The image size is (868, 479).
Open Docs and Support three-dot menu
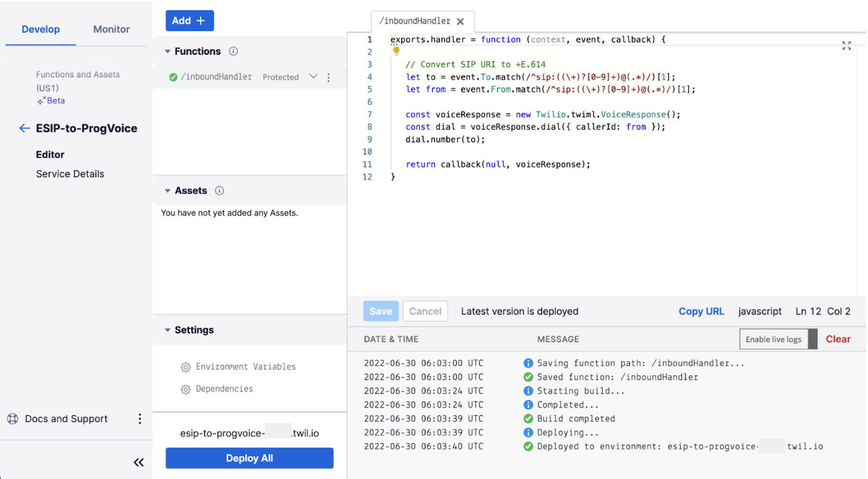click(x=140, y=419)
